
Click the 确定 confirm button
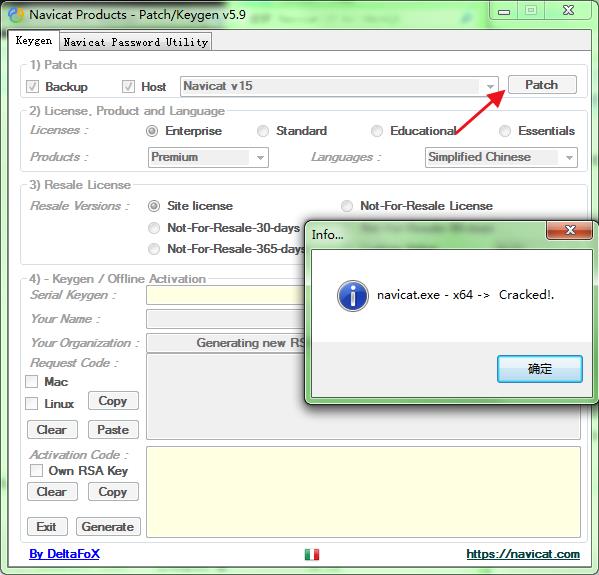pyautogui.click(x=540, y=369)
